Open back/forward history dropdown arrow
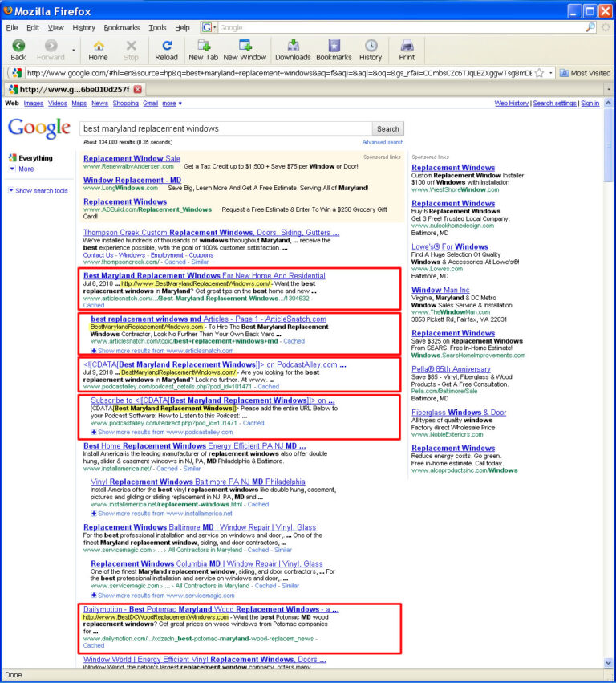The height and width of the screenshot is (683, 616). (x=73, y=50)
